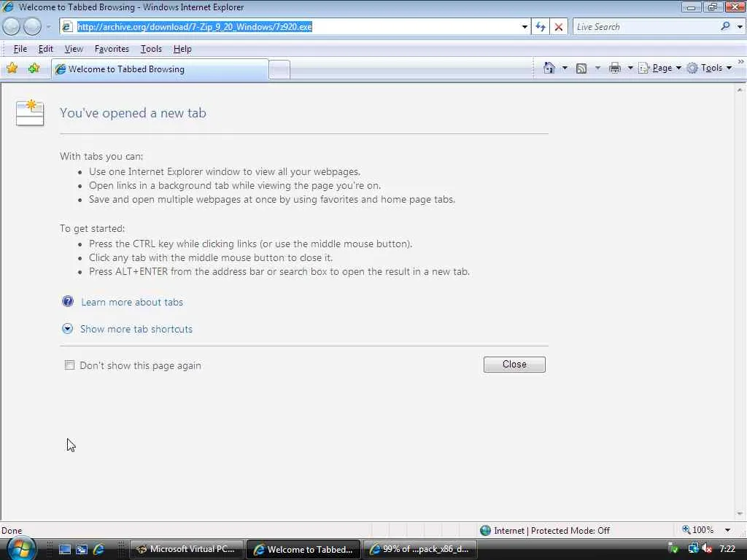Screen dimensions: 747x560
Task: Click the vertical scrollbar down arrow
Action: pyautogui.click(x=740, y=514)
